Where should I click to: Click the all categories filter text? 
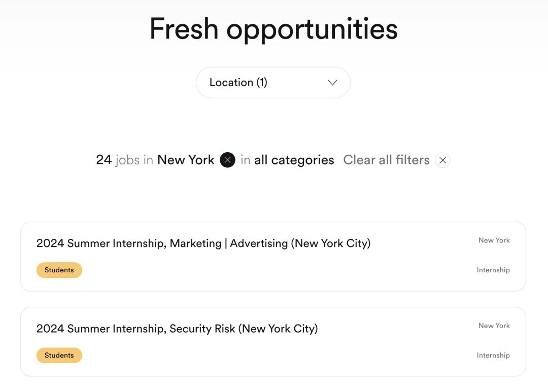coord(294,160)
